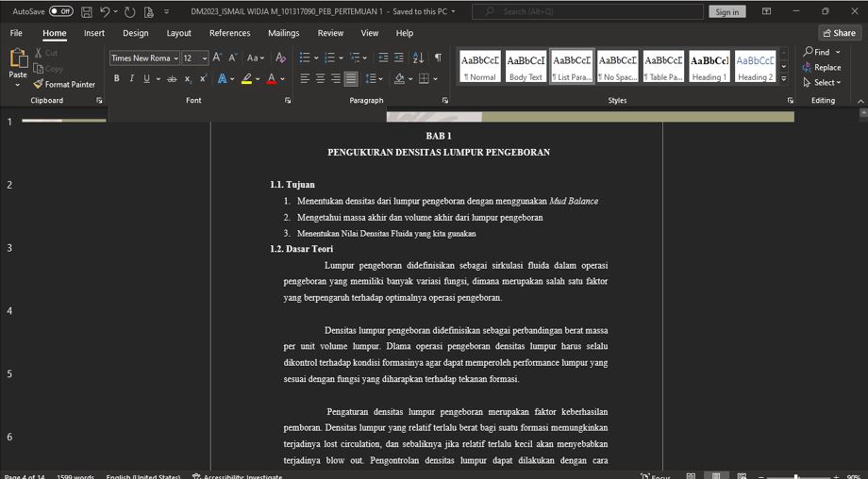
Task: Toggle Bold formatting
Action: point(116,78)
